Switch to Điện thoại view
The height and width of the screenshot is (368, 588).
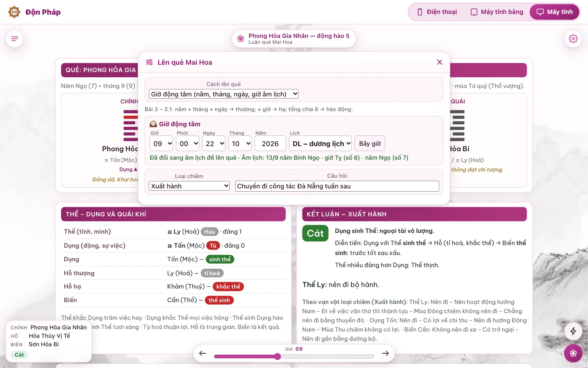[437, 12]
